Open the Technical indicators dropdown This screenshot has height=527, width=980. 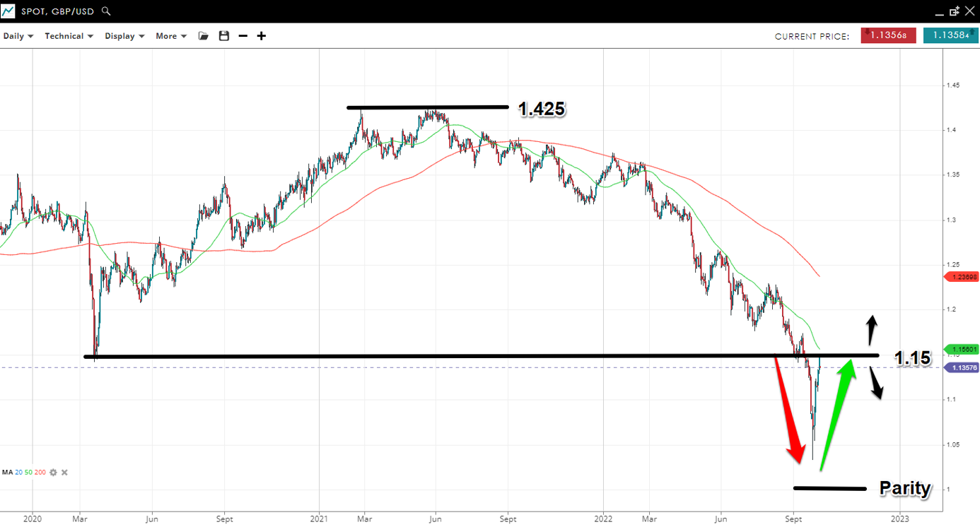[69, 36]
